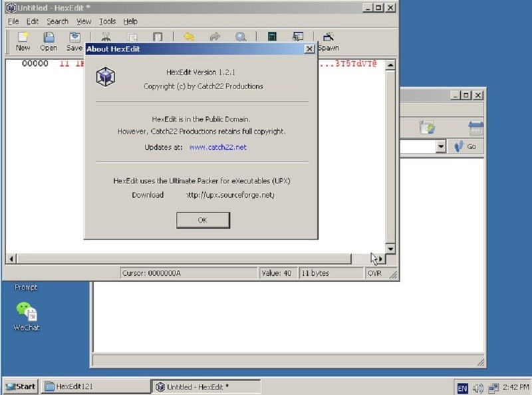The image size is (532, 395).
Task: Click the Go button in background window
Action: click(x=465, y=146)
